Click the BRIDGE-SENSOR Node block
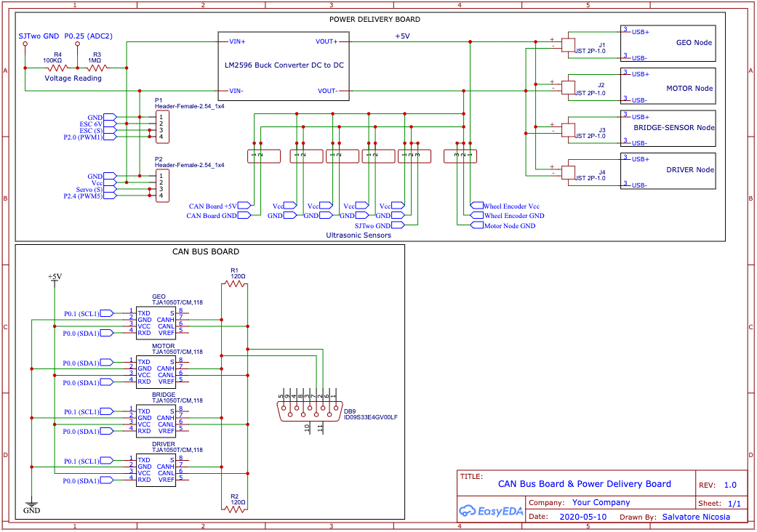 [x=668, y=129]
